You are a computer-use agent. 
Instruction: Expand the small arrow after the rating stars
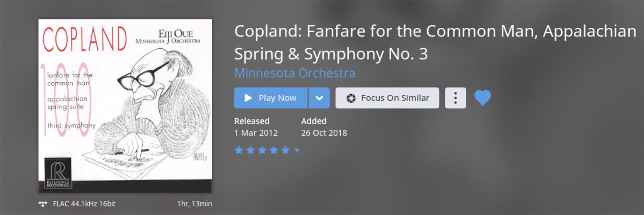click(x=297, y=150)
